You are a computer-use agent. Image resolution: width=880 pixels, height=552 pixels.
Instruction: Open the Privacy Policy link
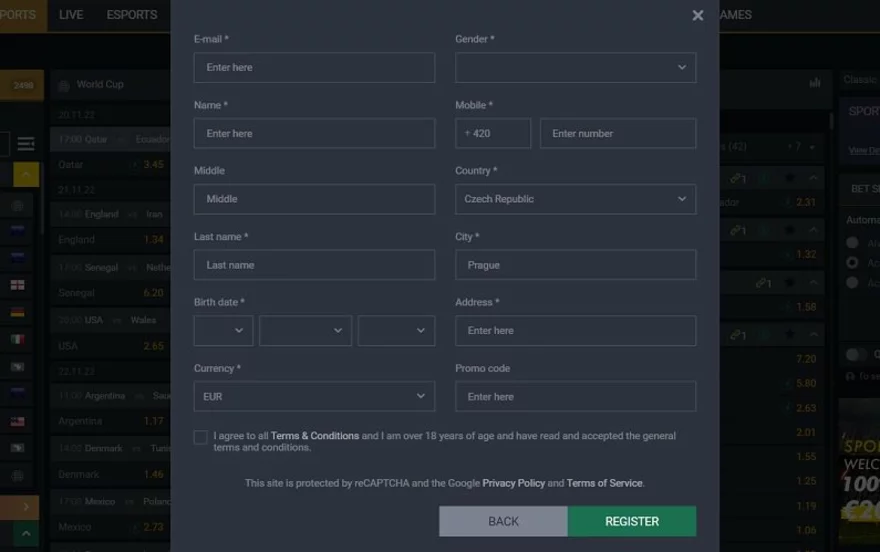[x=513, y=483]
